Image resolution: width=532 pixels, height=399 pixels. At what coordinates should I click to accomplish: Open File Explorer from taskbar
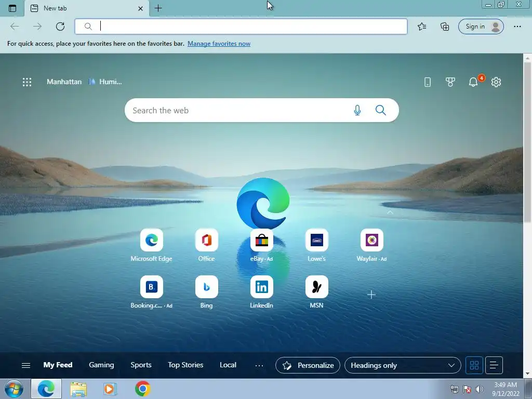pyautogui.click(x=78, y=389)
